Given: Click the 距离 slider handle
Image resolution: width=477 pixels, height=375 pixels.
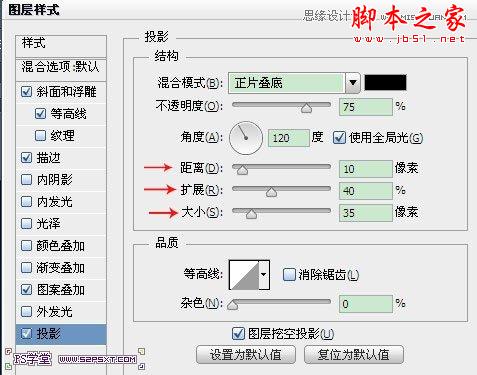Looking at the screenshot, I should pos(242,170).
